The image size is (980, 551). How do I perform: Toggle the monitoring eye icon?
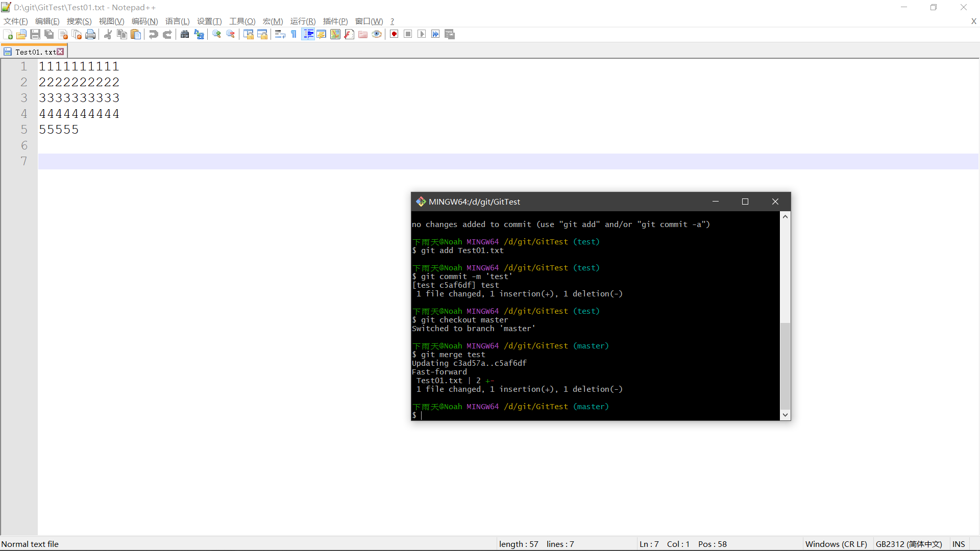click(x=376, y=34)
